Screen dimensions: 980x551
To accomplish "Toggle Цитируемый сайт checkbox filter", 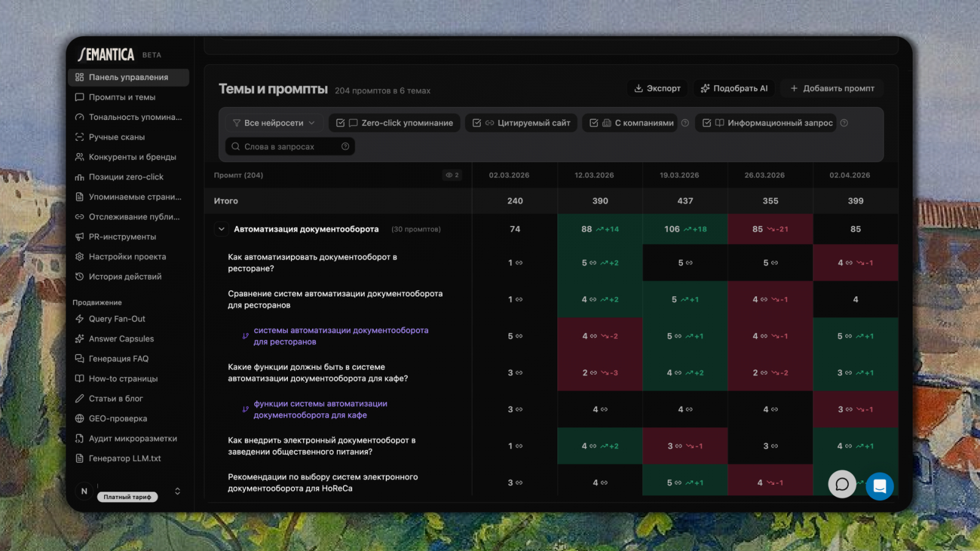I will (x=477, y=123).
